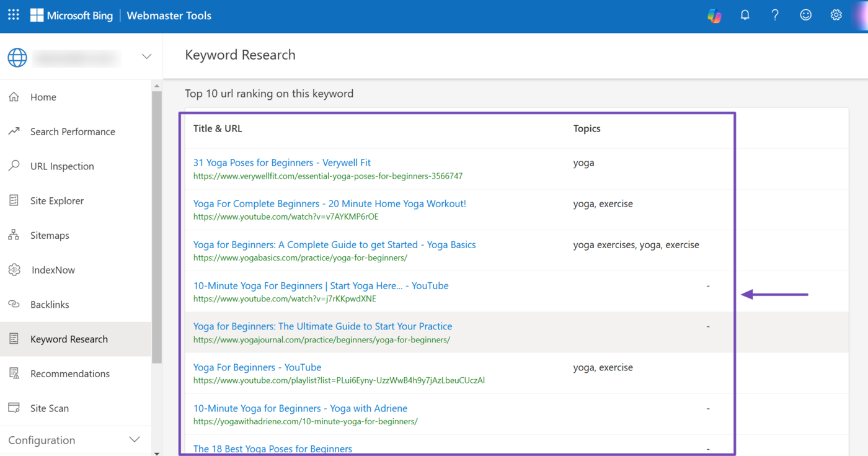Viewport: 868px width, 456px height.
Task: Select URL Inspection in sidebar
Action: pyautogui.click(x=62, y=166)
